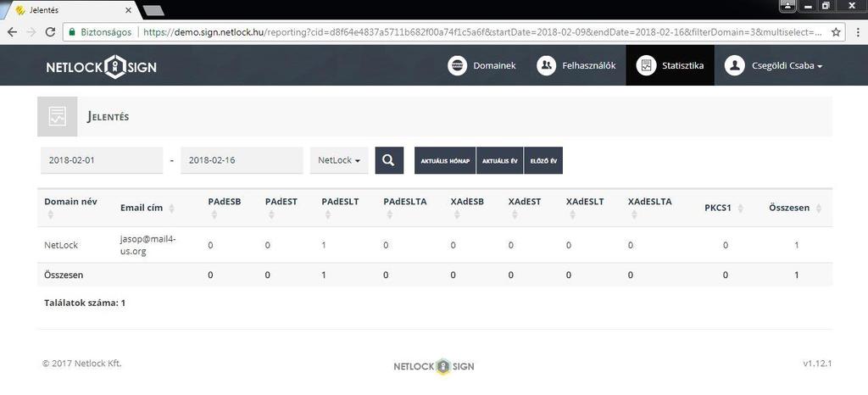Open the Statisztika menu item
This screenshot has width=868, height=395.
click(670, 65)
